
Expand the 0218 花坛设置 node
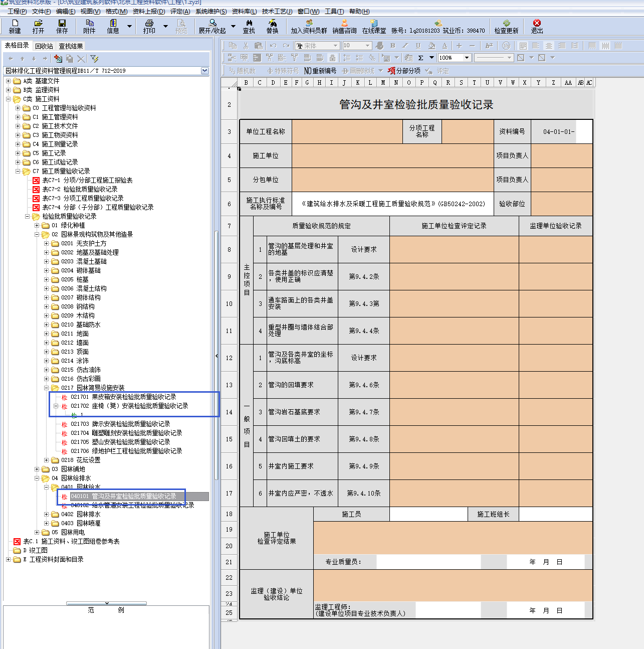point(46,460)
